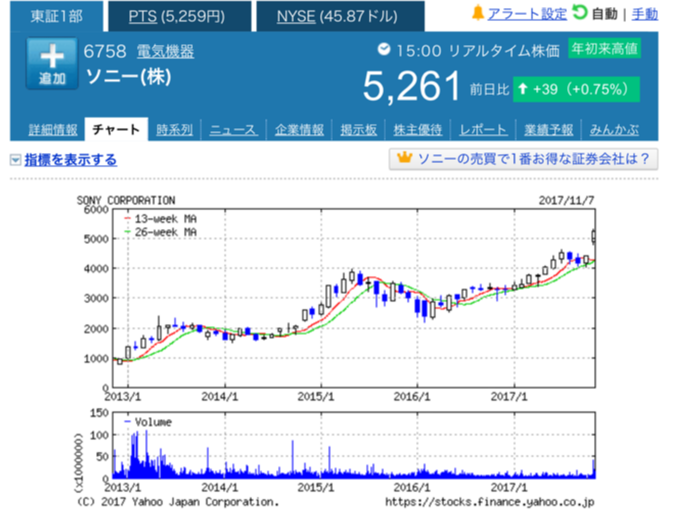The height and width of the screenshot is (517, 673).
Task: Select the 東証1部 market tab
Action: point(57,16)
